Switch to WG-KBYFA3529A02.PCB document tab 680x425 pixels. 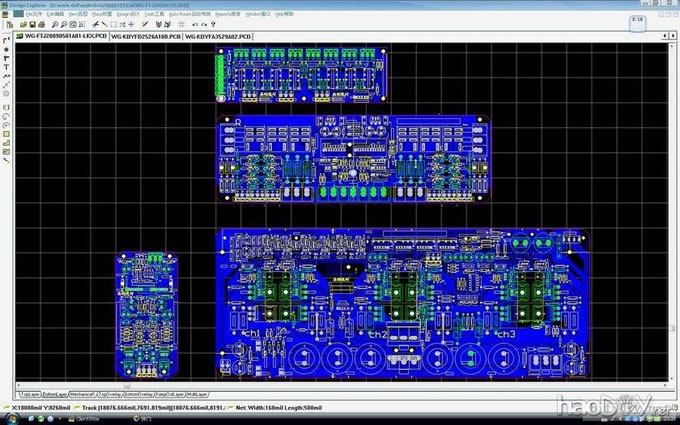(x=218, y=39)
